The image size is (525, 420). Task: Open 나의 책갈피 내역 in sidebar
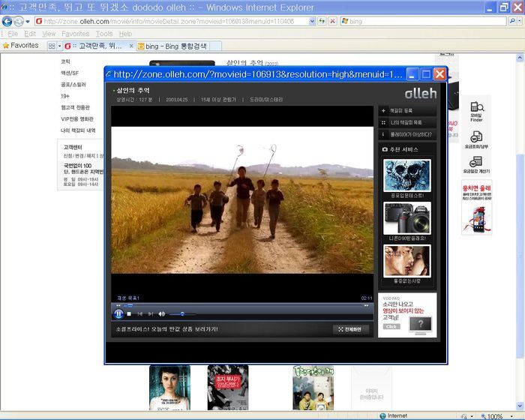pos(78,130)
